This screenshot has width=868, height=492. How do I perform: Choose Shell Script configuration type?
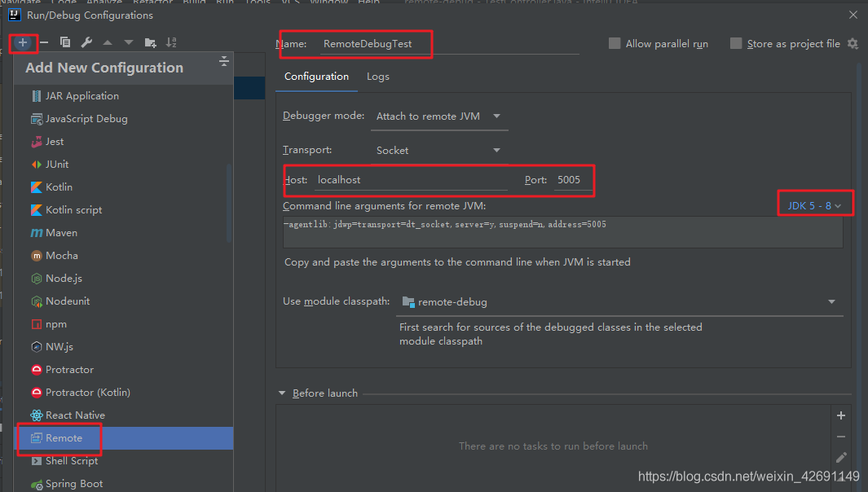pos(123,460)
